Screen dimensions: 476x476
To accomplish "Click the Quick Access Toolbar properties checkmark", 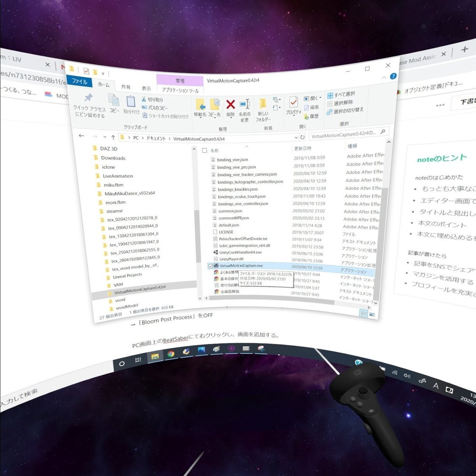I will click(86, 71).
